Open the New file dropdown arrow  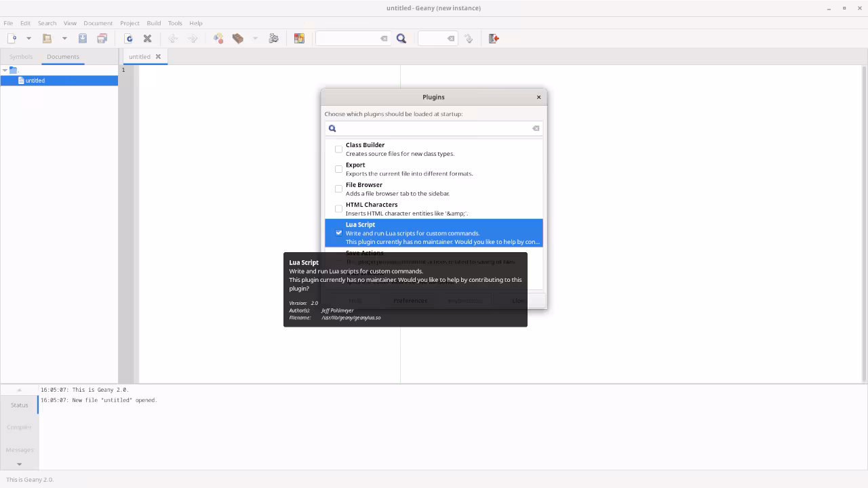tap(28, 38)
